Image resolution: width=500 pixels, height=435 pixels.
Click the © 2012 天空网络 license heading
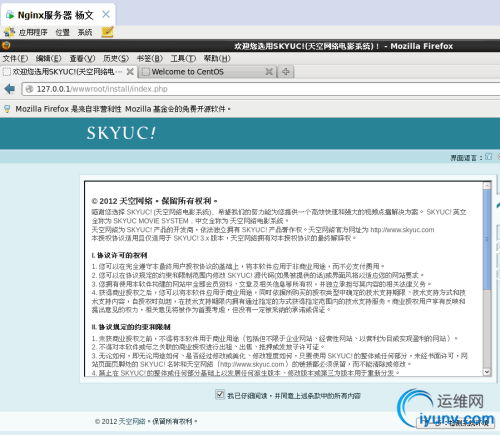pyautogui.click(x=155, y=201)
